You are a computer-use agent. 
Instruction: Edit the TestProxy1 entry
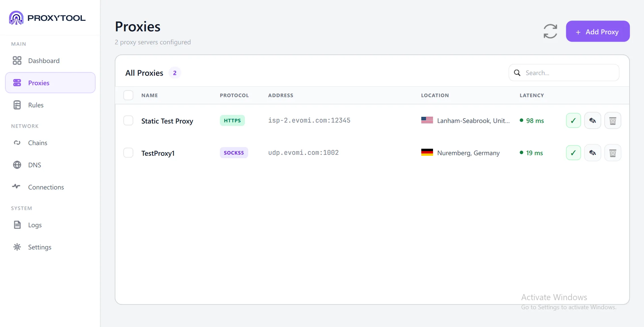tap(593, 153)
